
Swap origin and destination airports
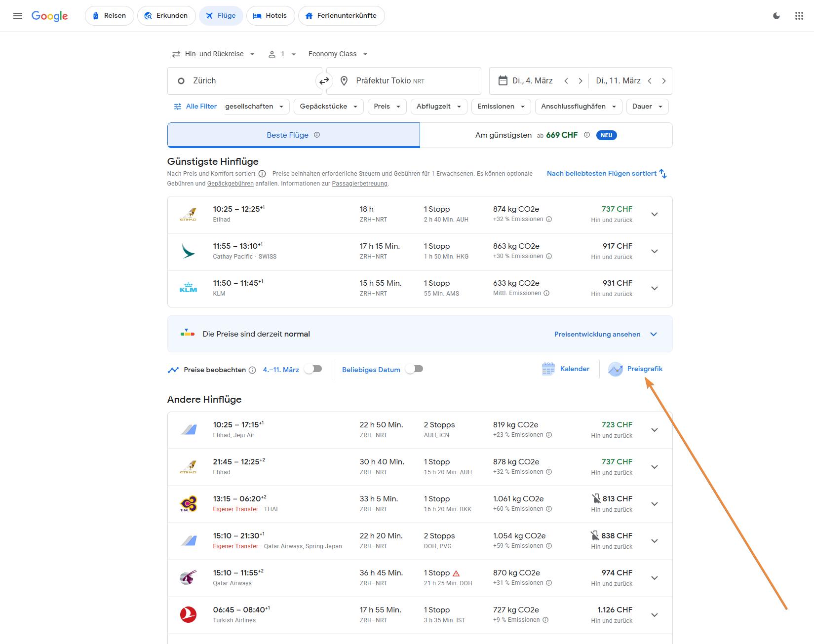[324, 81]
